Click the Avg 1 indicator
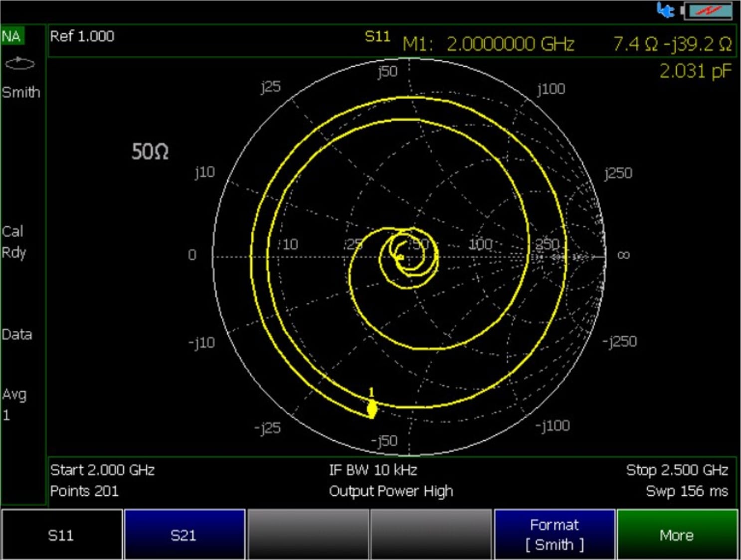This screenshot has height=560, width=741. pos(14,404)
